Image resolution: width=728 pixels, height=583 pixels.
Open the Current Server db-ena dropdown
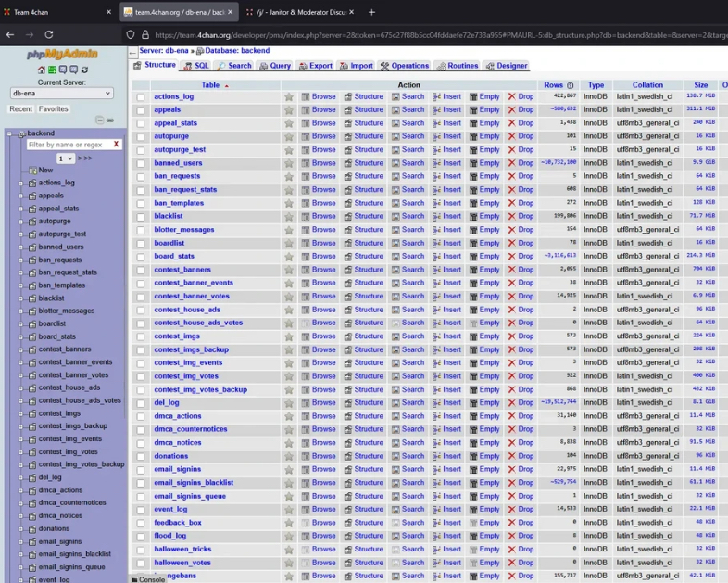[62, 94]
